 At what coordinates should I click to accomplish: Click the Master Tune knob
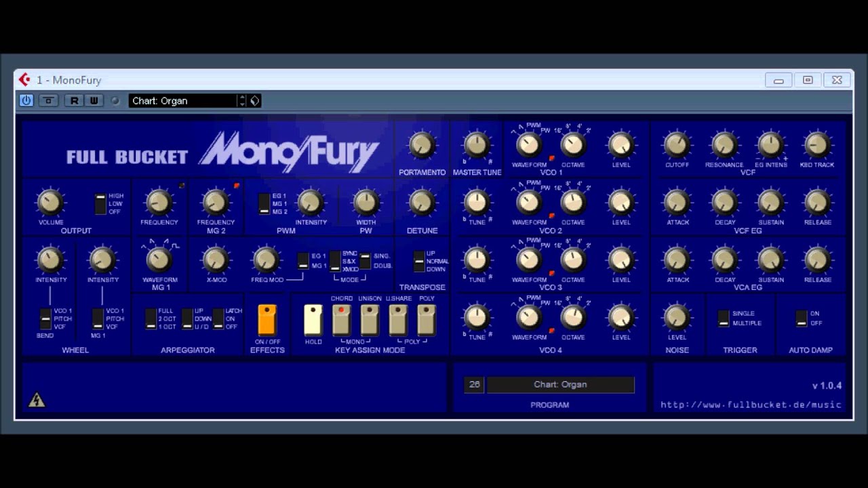point(477,144)
